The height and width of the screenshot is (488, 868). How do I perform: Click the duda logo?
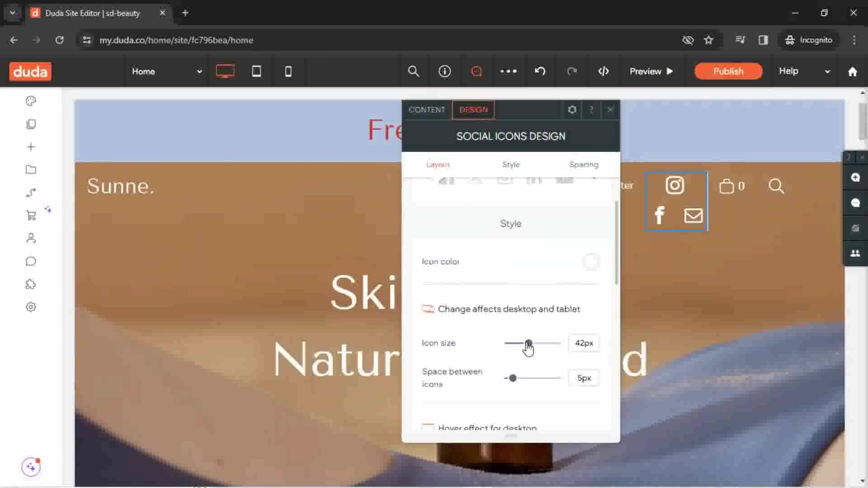pos(30,71)
